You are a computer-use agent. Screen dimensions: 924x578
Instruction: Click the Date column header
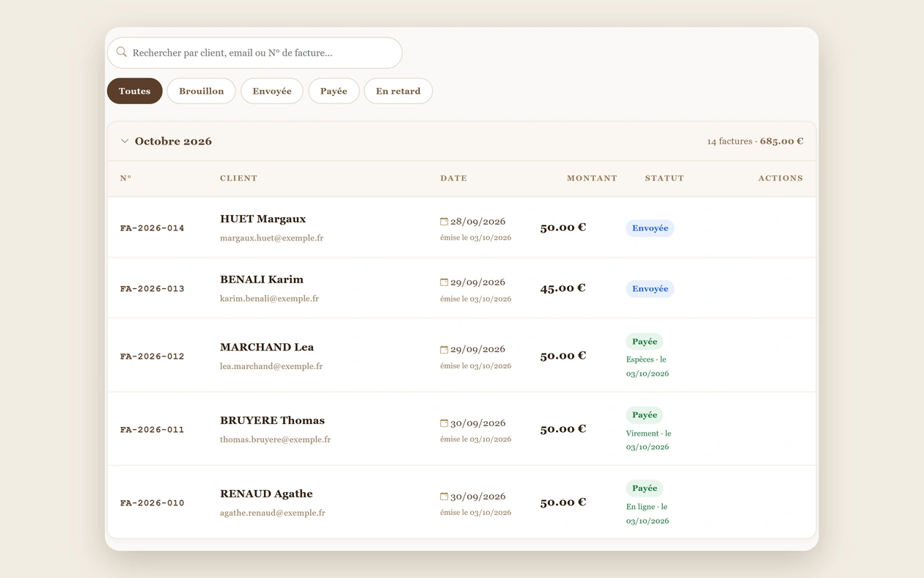[x=453, y=178]
